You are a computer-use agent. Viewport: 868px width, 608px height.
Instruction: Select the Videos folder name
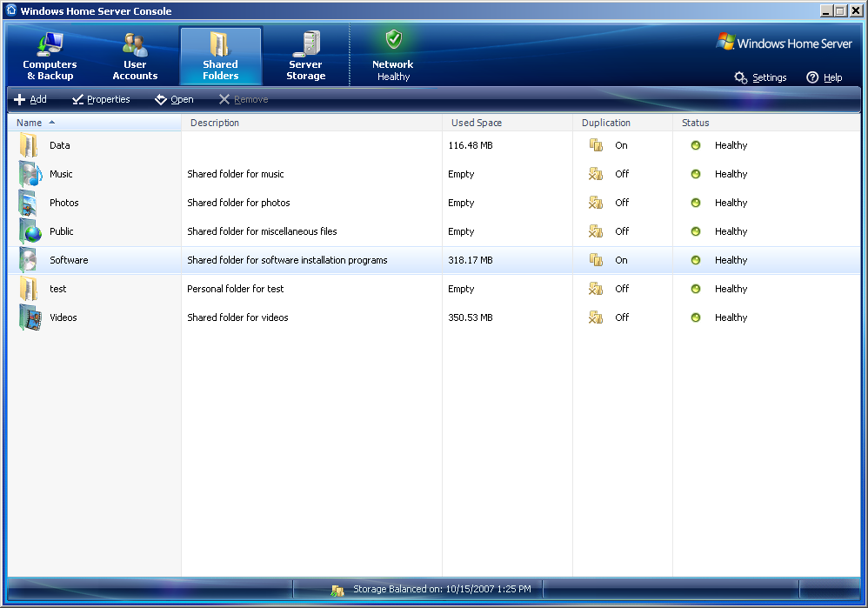(63, 317)
